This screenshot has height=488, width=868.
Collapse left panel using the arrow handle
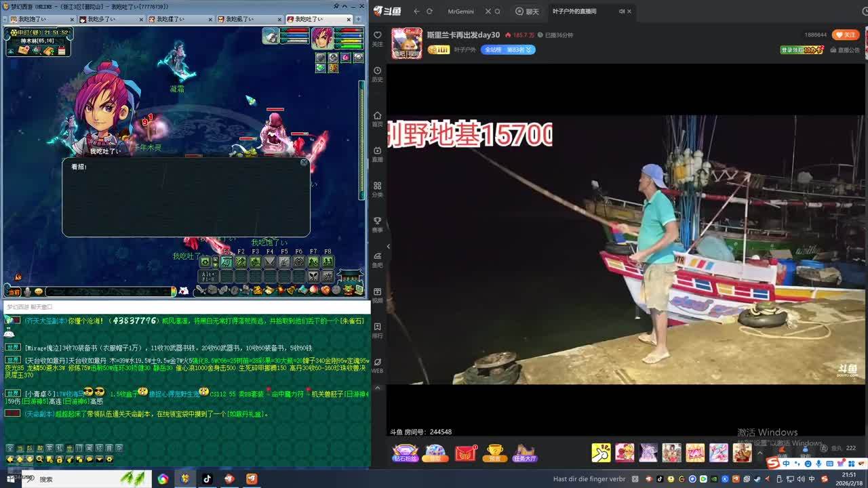389,246
